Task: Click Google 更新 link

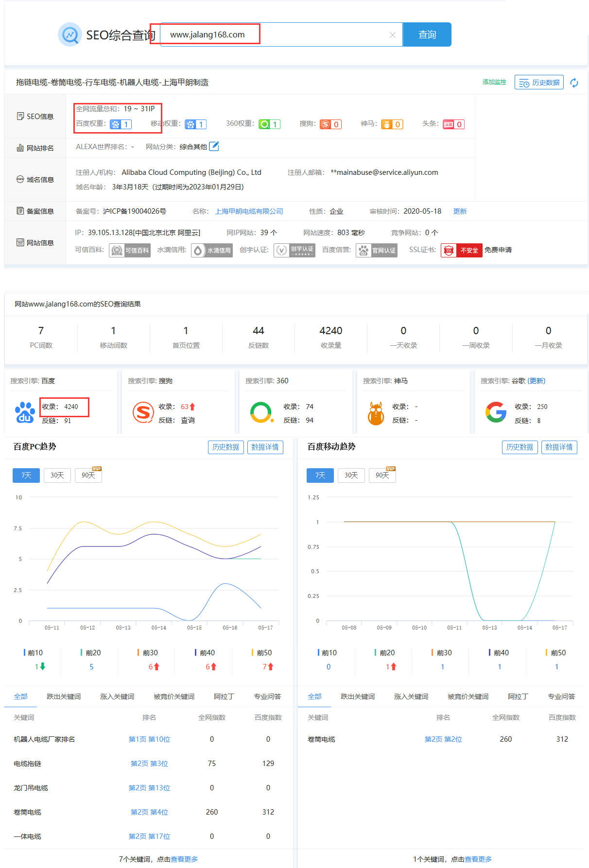Action: (x=537, y=381)
